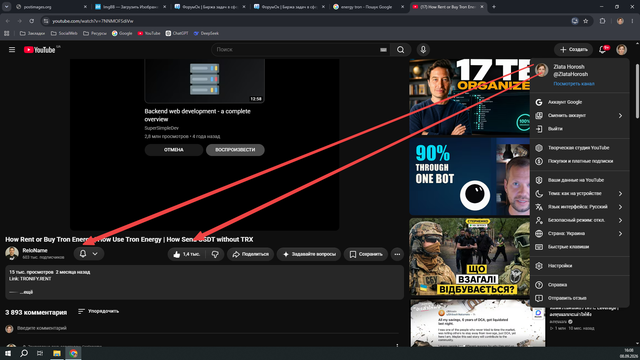Viewport: 640px width, 360px height.
Task: Expand the video description with ...ещё
Action: (x=27, y=292)
